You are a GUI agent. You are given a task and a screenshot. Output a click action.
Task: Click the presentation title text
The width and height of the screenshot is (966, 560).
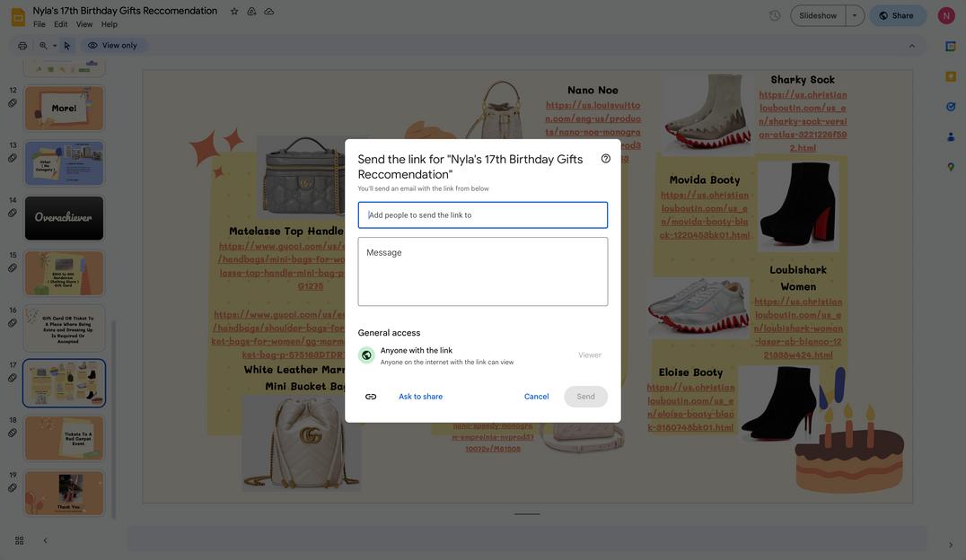click(x=125, y=11)
